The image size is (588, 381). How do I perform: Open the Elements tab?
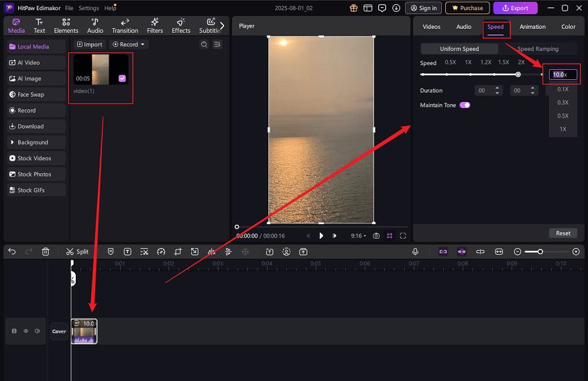click(66, 26)
